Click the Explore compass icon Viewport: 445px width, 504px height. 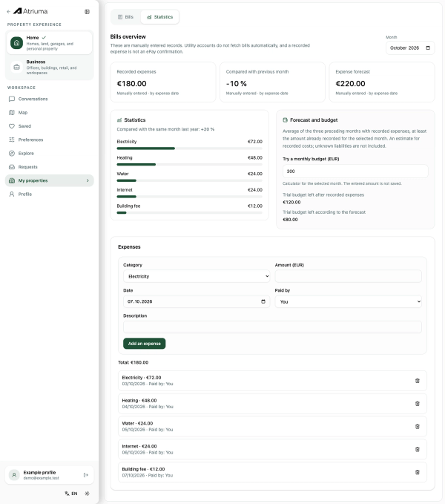coord(12,154)
